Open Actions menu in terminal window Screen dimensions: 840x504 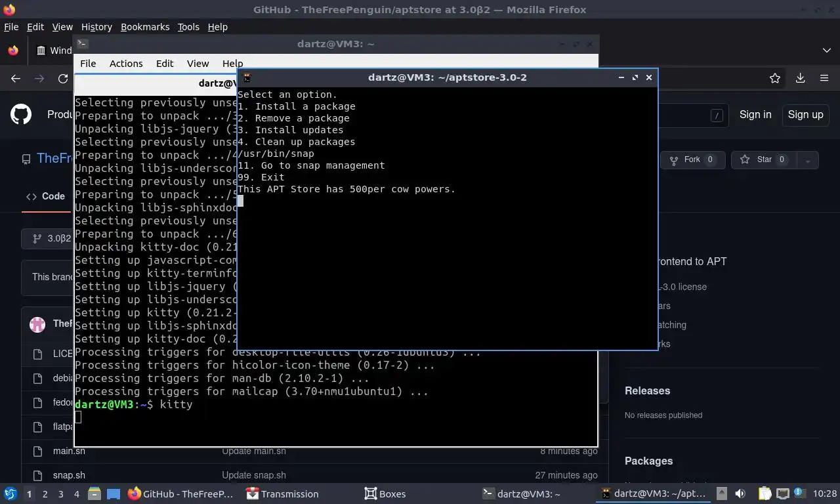click(126, 64)
